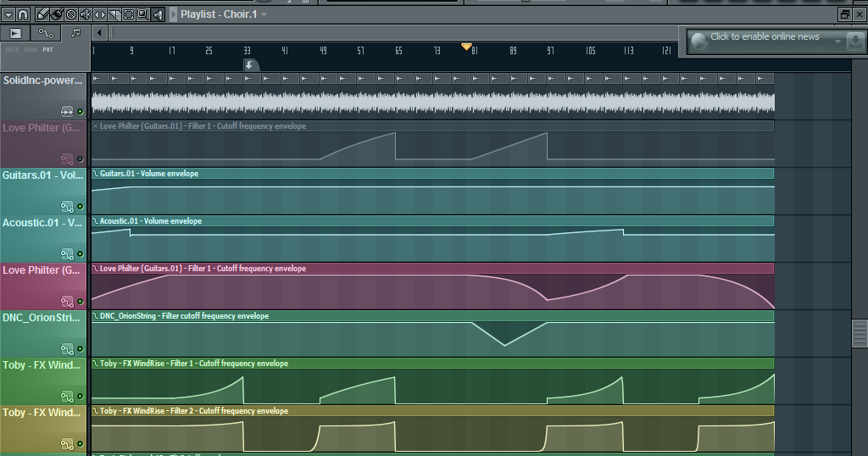Click the green Toby FX Wind track icon
The width and height of the screenshot is (868, 456).
click(x=67, y=397)
